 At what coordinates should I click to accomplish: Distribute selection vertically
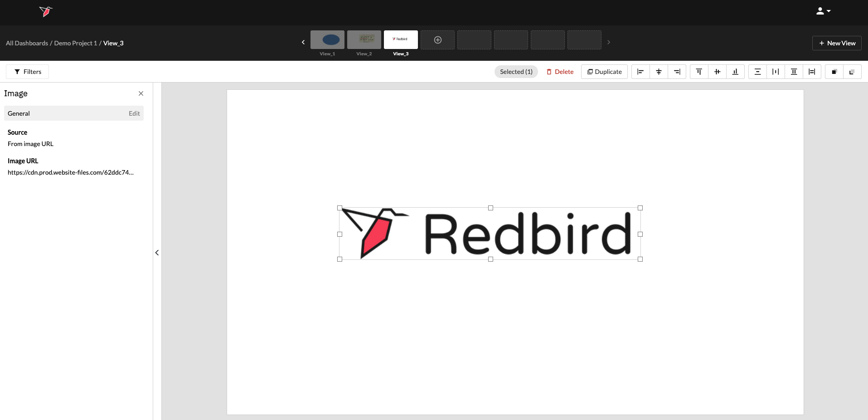click(x=757, y=72)
